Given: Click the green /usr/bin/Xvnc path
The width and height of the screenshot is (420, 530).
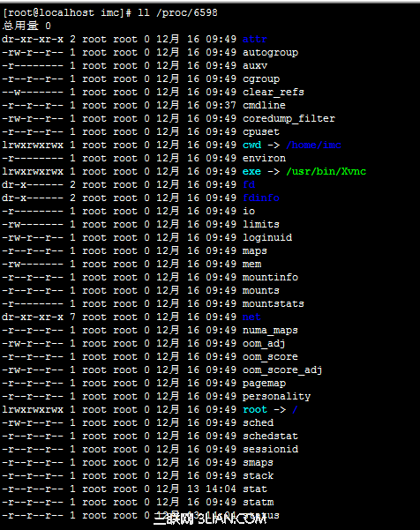Looking at the screenshot, I should [x=326, y=171].
